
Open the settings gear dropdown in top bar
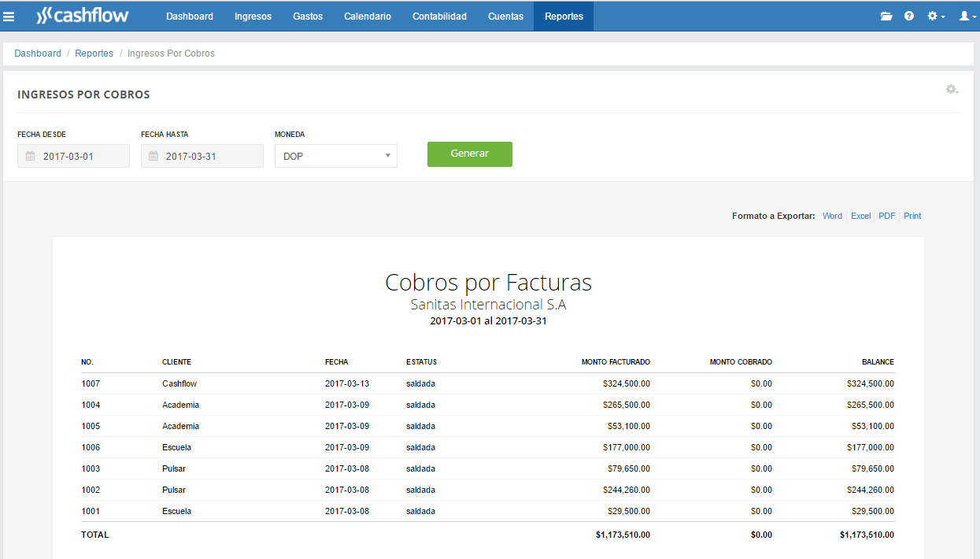[x=936, y=16]
